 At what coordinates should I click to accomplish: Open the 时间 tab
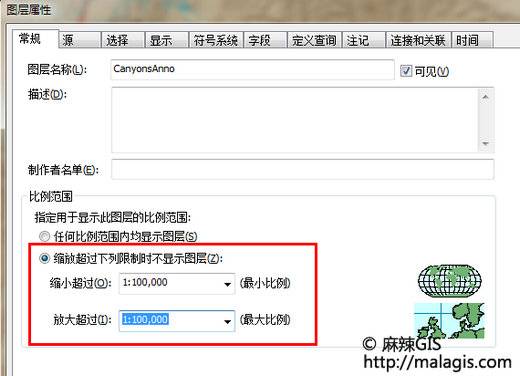472,40
